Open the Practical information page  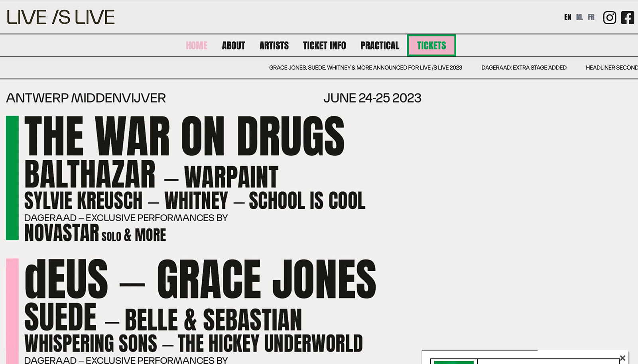click(x=380, y=45)
